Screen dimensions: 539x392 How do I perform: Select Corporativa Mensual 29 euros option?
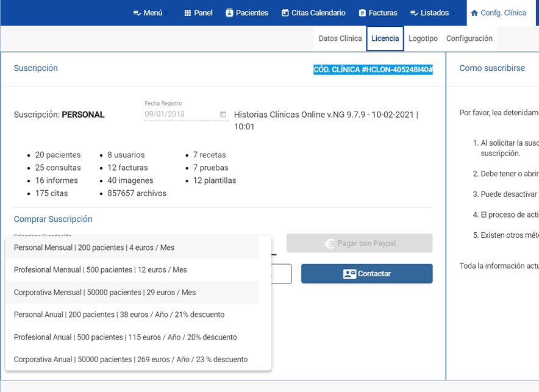[x=105, y=292]
